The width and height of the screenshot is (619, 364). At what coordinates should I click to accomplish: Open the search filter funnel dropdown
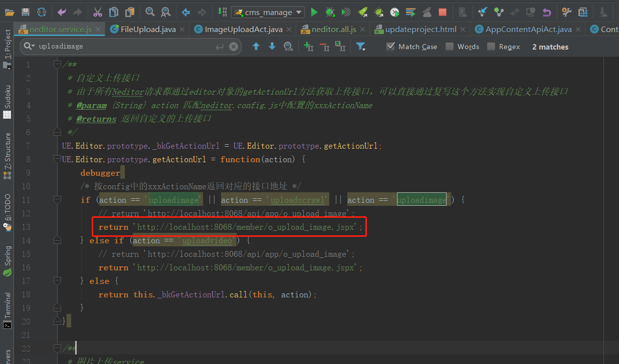(360, 47)
